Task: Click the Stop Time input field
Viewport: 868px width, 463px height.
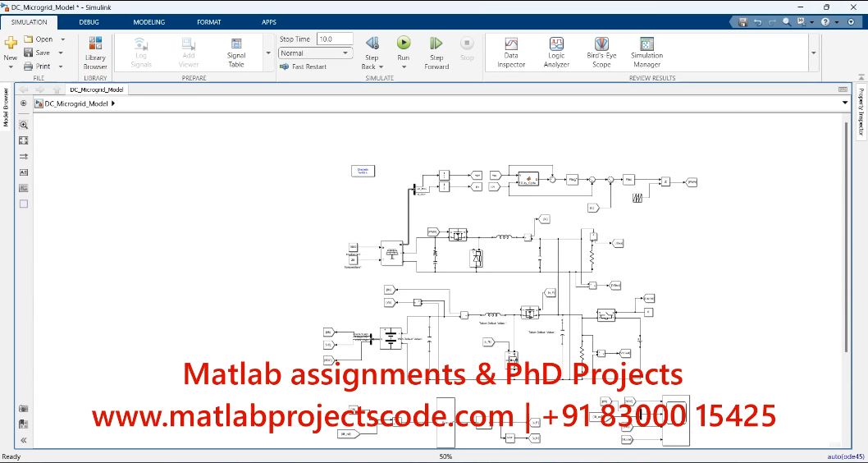Action: click(x=335, y=39)
